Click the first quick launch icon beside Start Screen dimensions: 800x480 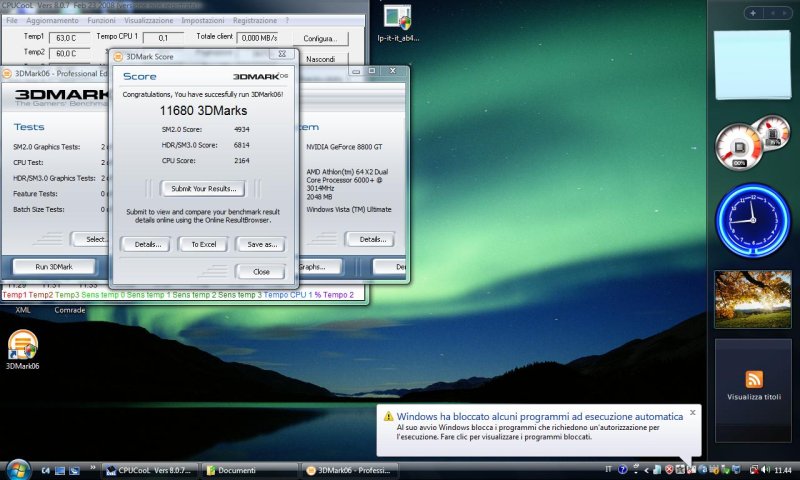point(45,470)
